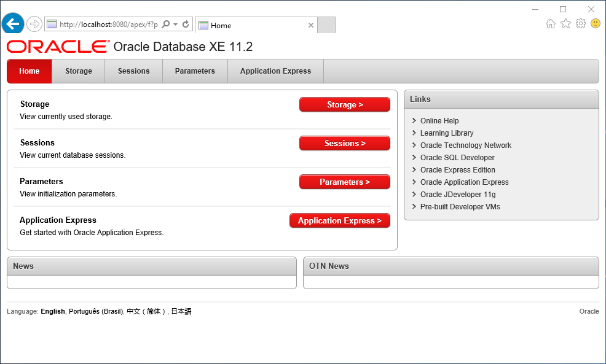
Task: Click the OTN News panel header
Action: pyautogui.click(x=451, y=266)
